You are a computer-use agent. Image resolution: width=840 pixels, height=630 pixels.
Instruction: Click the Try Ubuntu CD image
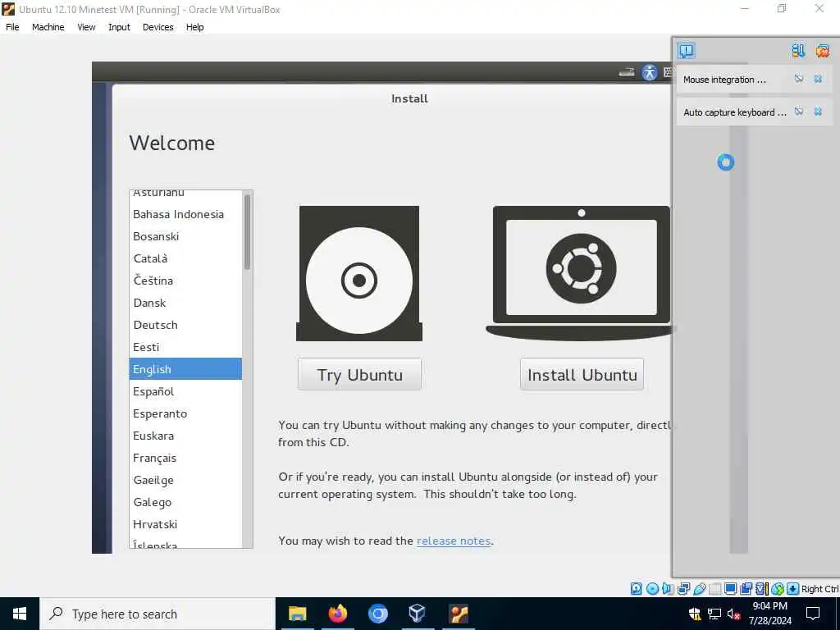pos(359,273)
